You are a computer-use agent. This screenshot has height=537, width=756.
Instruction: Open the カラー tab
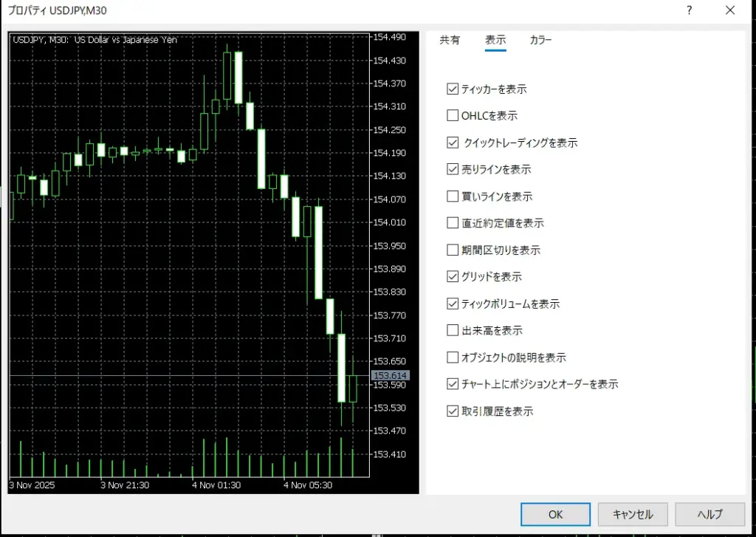click(x=540, y=41)
